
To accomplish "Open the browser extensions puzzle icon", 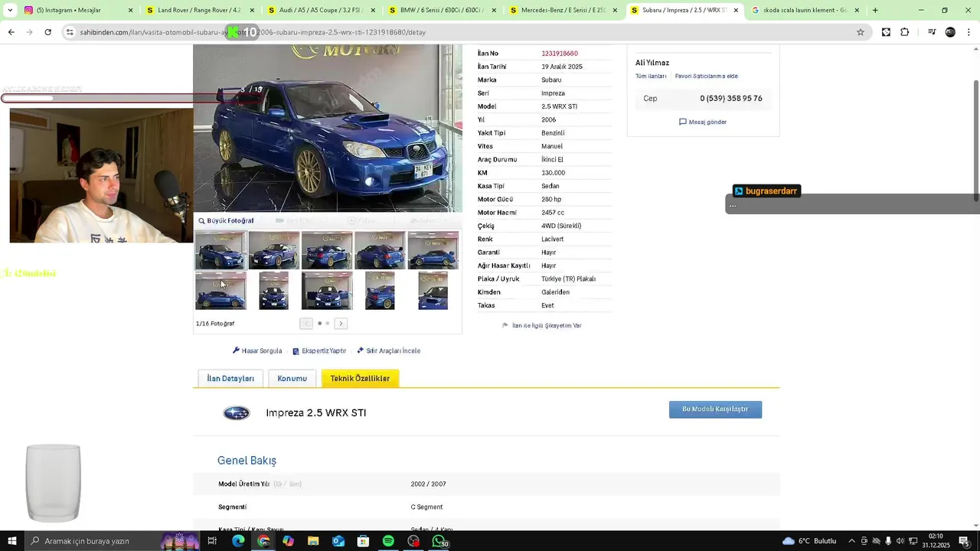I will point(905,32).
